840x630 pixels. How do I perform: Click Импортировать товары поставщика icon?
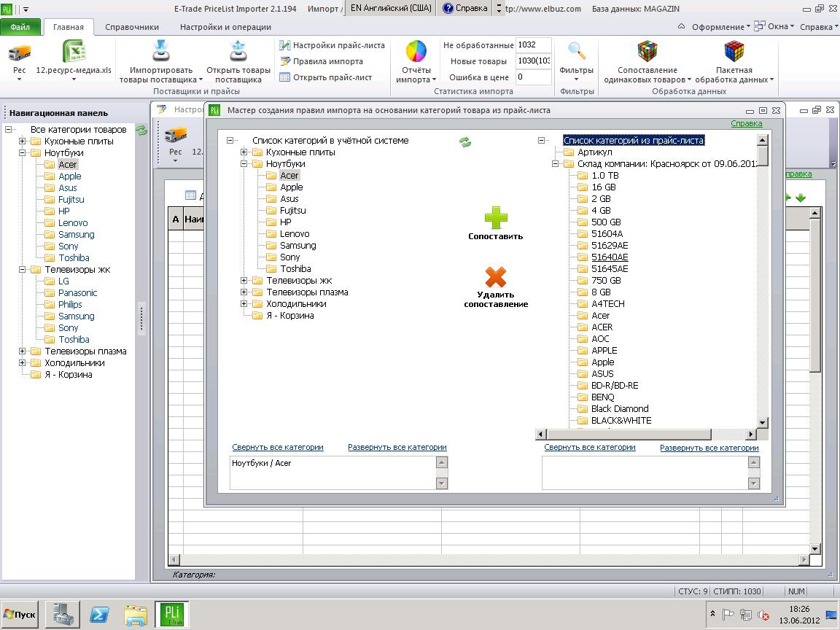tap(160, 52)
